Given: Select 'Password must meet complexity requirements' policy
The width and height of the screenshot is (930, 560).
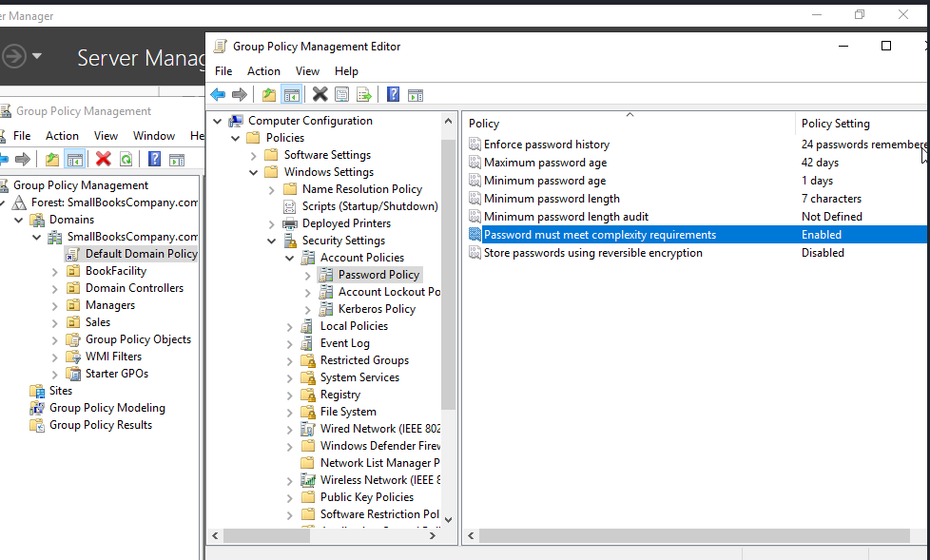Looking at the screenshot, I should click(x=698, y=235).
